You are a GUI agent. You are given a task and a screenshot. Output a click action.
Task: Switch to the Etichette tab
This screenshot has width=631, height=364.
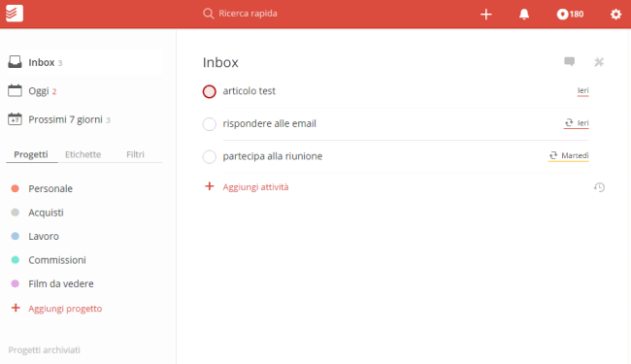pyautogui.click(x=83, y=154)
